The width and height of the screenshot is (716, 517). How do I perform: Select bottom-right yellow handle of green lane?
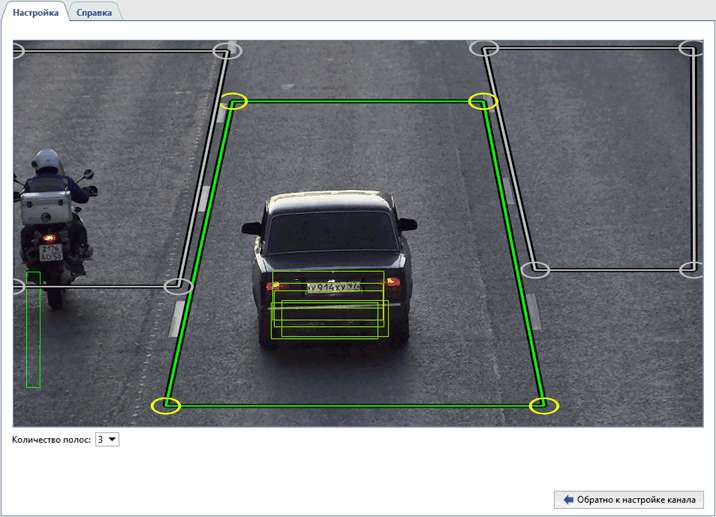click(x=544, y=405)
